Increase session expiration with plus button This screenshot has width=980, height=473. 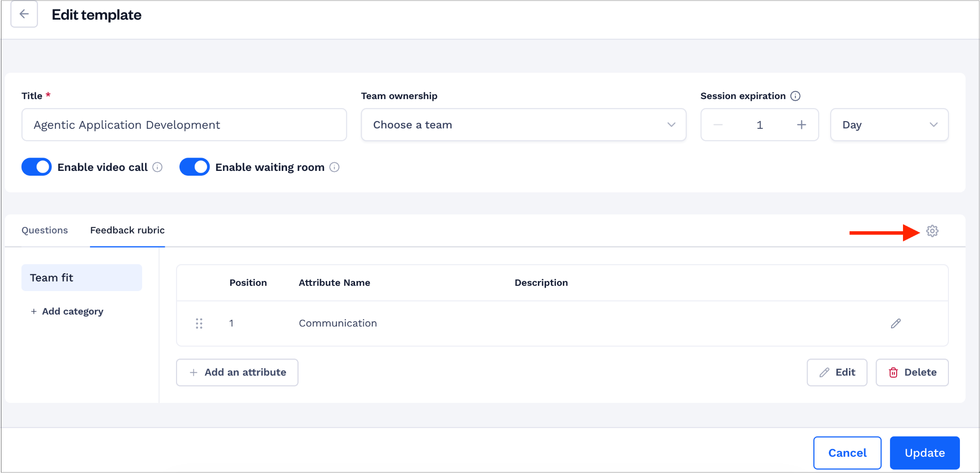(x=802, y=125)
